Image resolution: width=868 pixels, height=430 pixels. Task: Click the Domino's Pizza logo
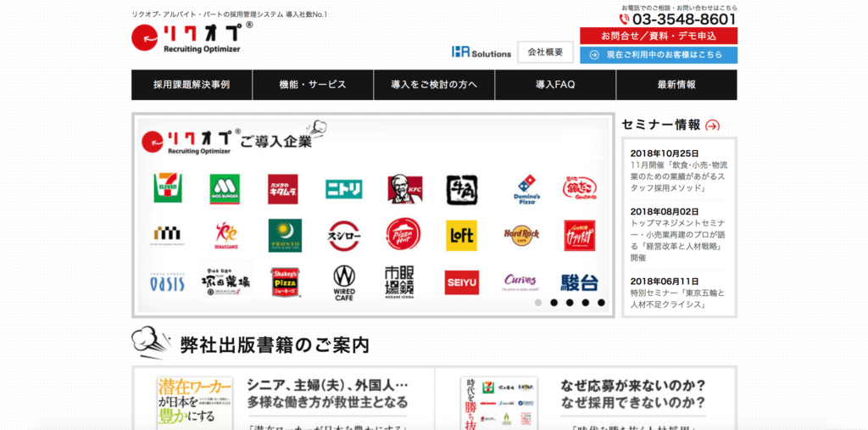click(526, 190)
